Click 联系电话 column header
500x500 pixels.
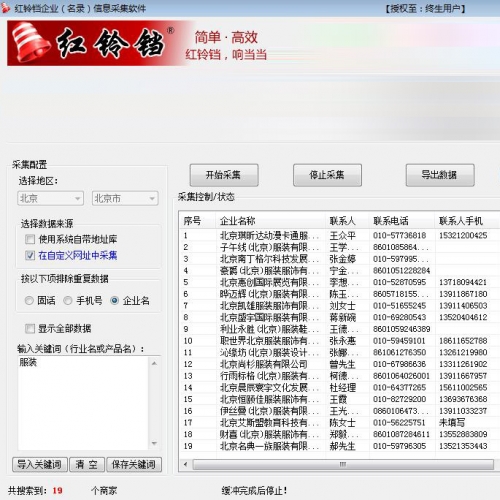[x=402, y=221]
